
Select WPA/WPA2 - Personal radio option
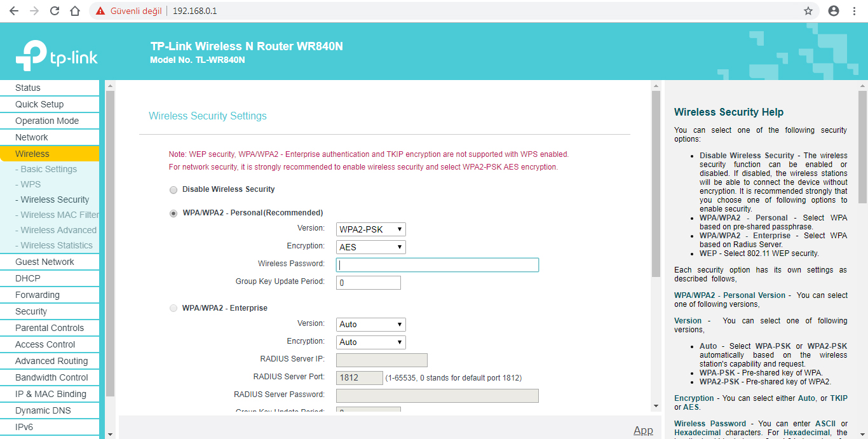point(173,213)
